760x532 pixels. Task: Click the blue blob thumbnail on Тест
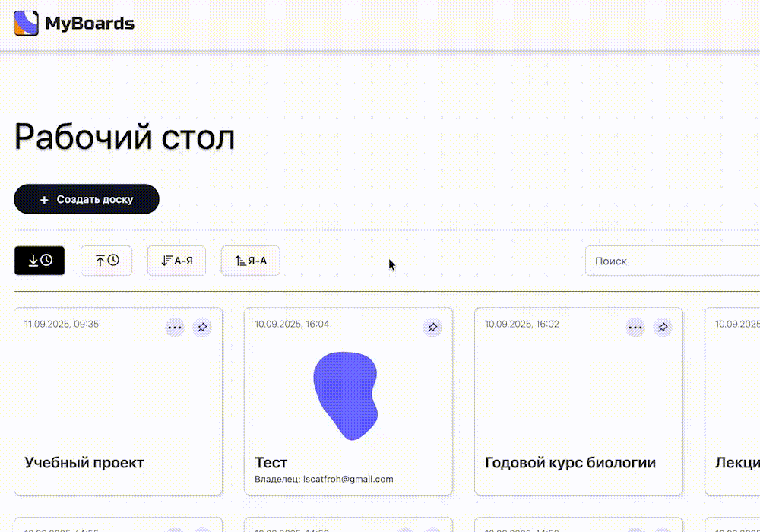click(x=346, y=395)
